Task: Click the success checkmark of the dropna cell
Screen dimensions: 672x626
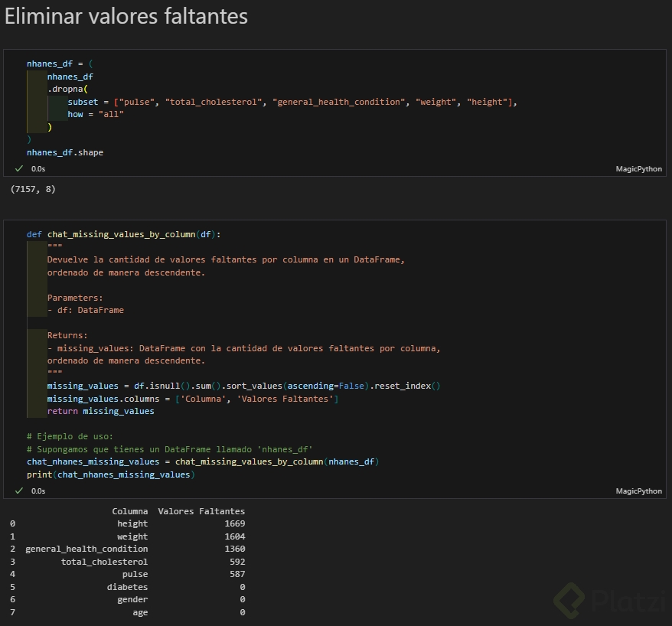Action: 19,168
